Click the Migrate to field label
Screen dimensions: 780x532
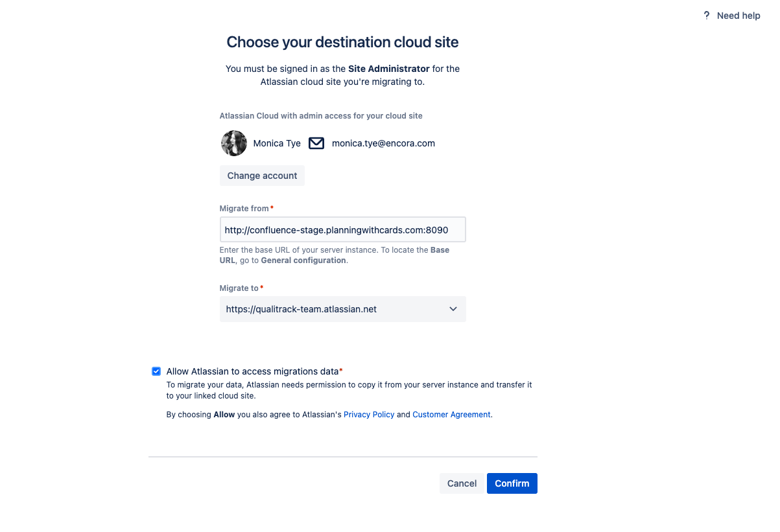pyautogui.click(x=239, y=288)
